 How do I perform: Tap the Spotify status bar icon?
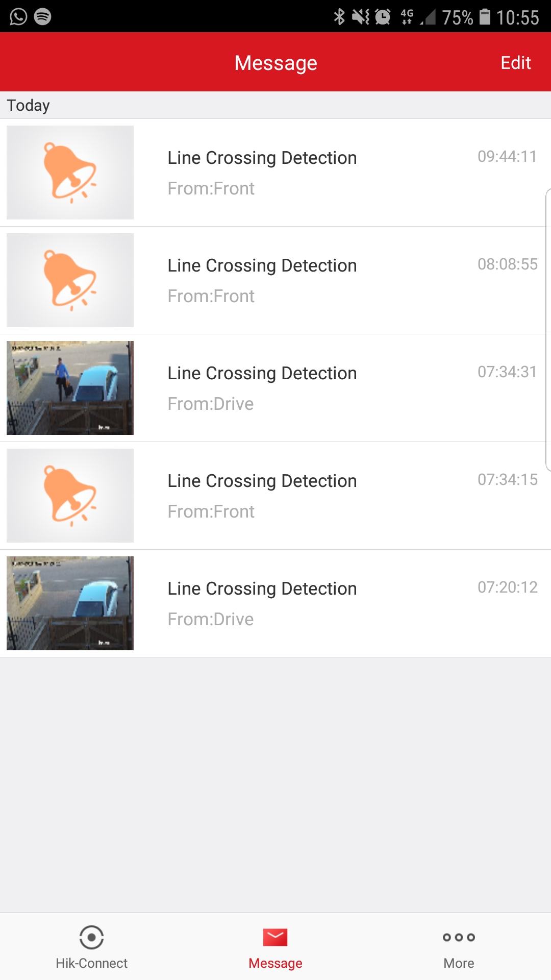point(42,17)
